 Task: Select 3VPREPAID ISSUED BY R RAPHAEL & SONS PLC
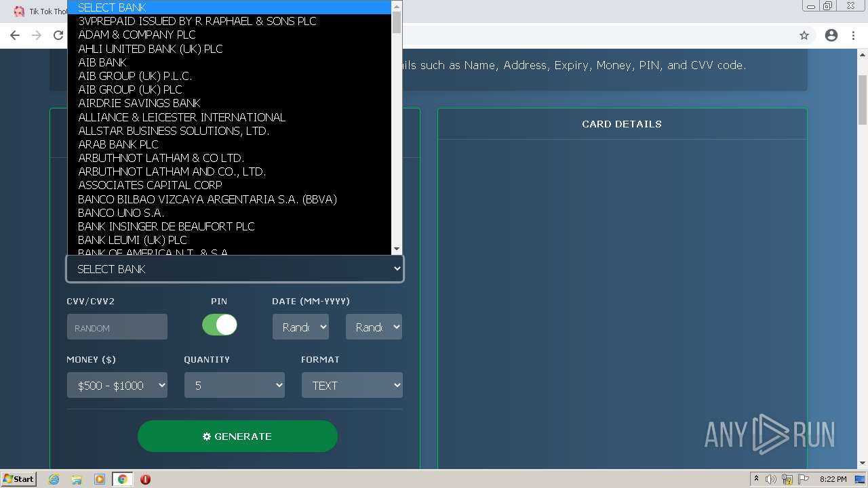pyautogui.click(x=229, y=21)
